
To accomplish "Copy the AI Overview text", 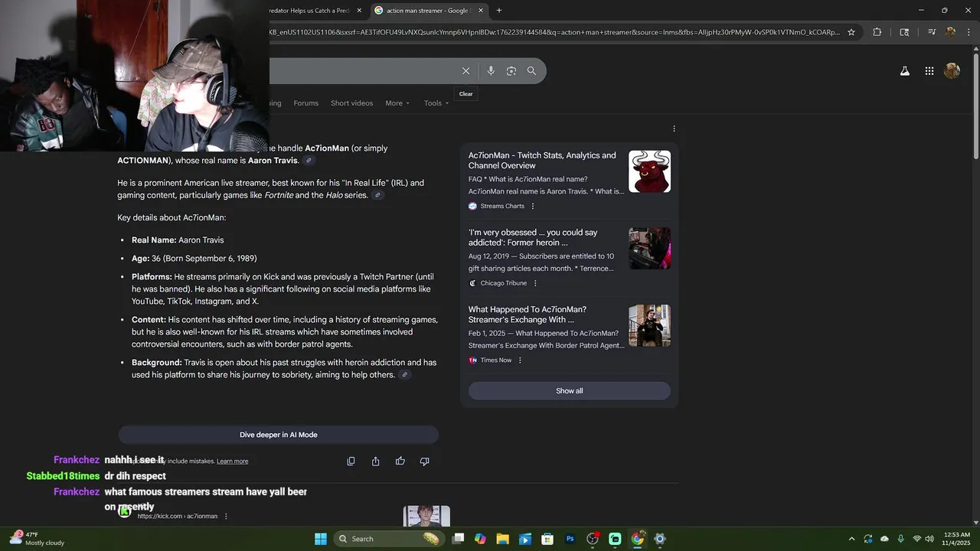I will pos(351,461).
